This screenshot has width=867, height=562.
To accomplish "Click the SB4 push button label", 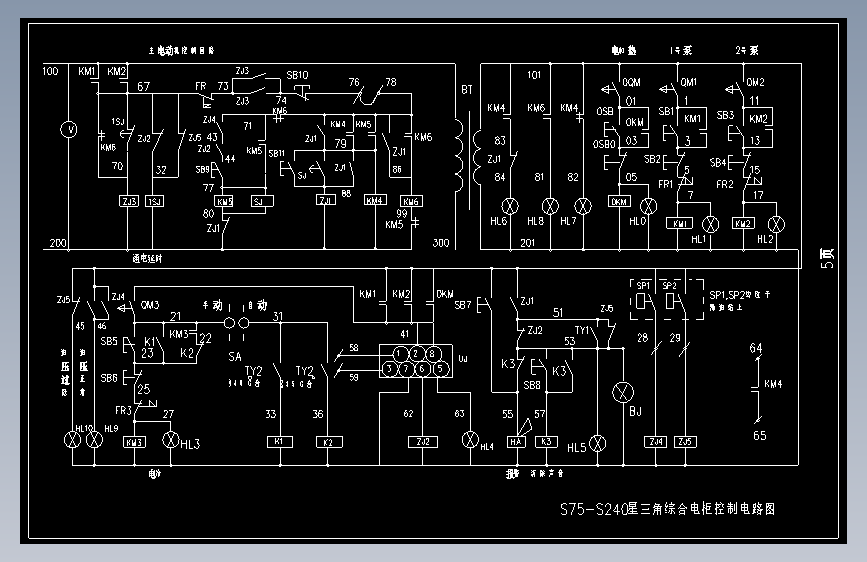I will tap(718, 163).
